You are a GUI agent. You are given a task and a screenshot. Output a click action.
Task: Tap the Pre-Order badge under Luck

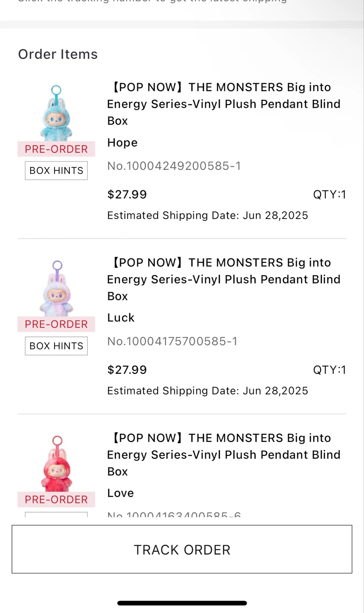(56, 324)
